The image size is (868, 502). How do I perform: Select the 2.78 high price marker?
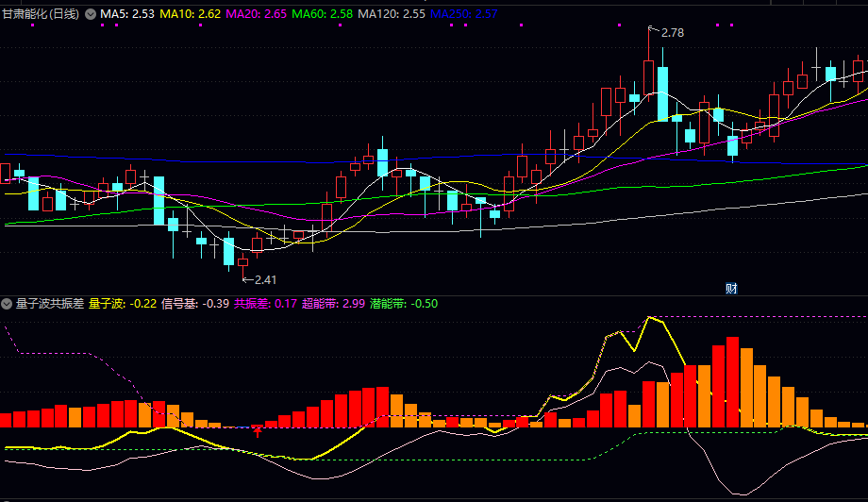click(x=672, y=33)
